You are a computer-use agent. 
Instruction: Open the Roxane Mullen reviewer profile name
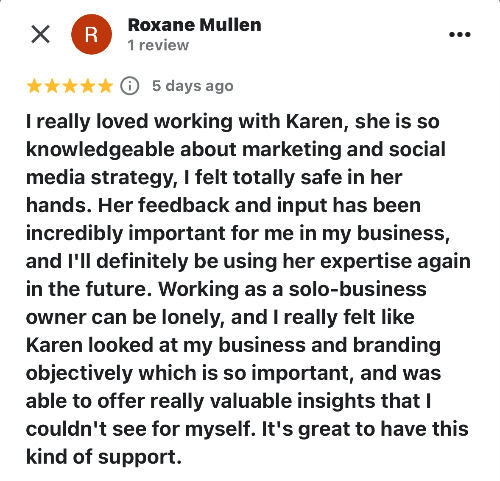pos(195,25)
